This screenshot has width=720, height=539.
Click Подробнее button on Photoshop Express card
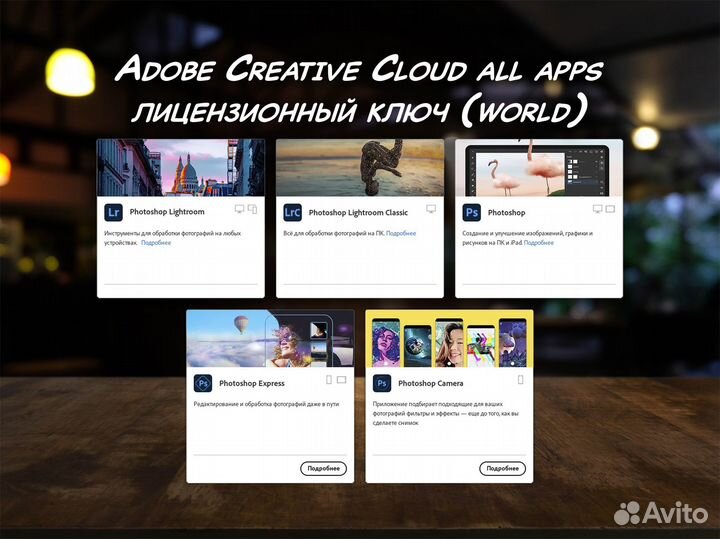coord(323,468)
